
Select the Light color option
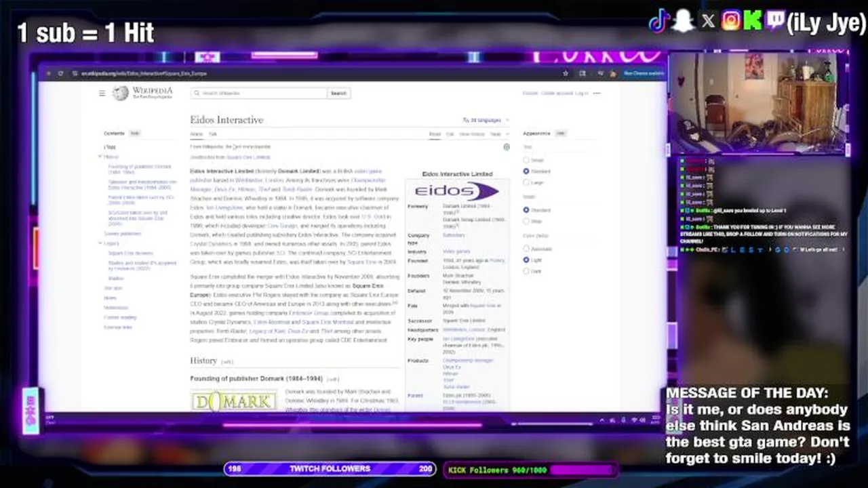pyautogui.click(x=526, y=260)
